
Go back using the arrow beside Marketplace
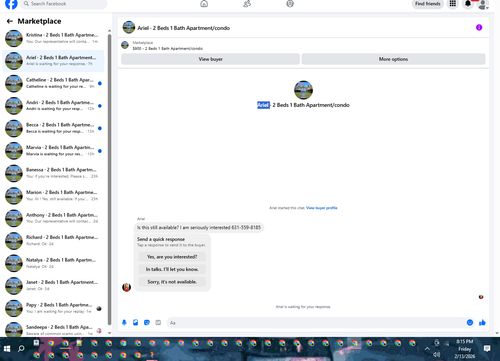(10, 21)
